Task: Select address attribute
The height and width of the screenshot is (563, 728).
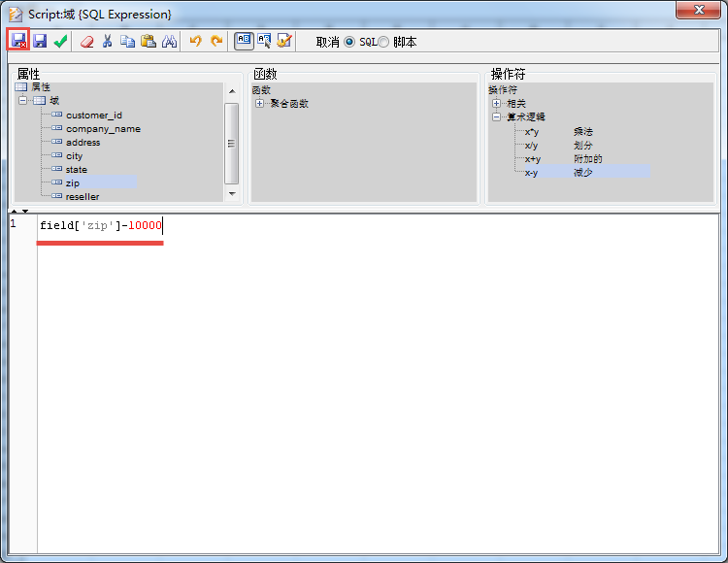Action: tap(83, 143)
